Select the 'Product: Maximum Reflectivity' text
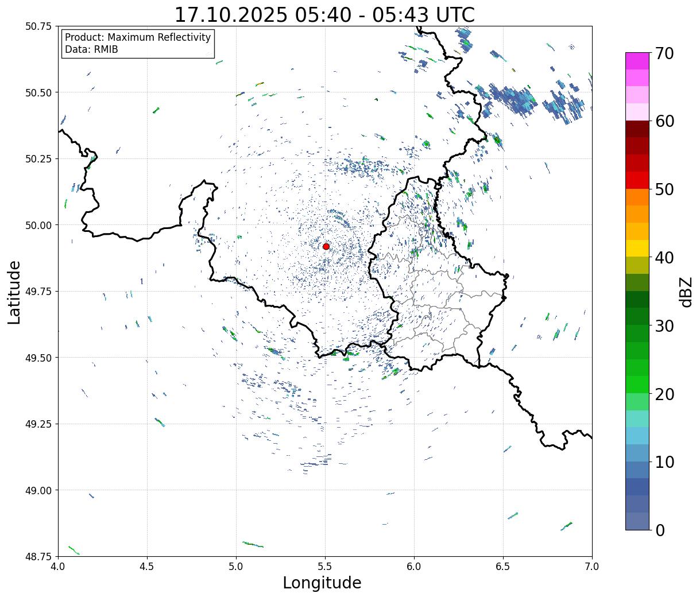700x597 pixels. [x=138, y=37]
